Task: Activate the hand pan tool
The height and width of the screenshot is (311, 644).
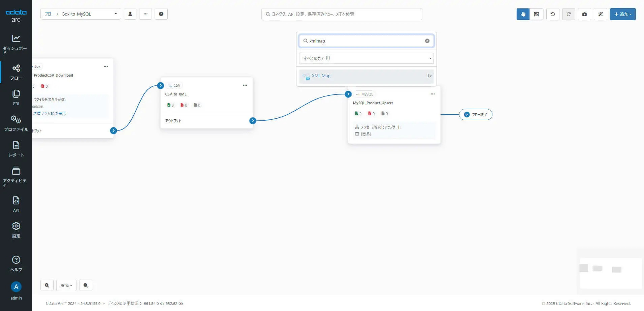Action: pos(523,14)
